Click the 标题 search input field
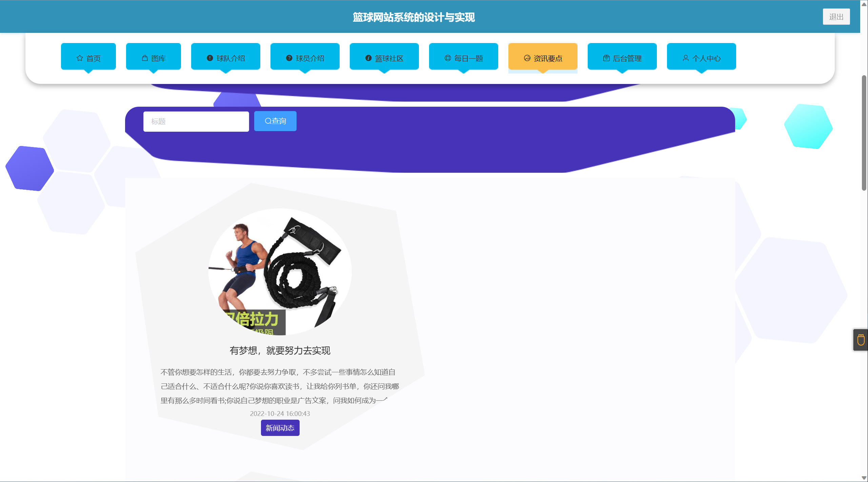This screenshot has width=868, height=482. tap(196, 121)
